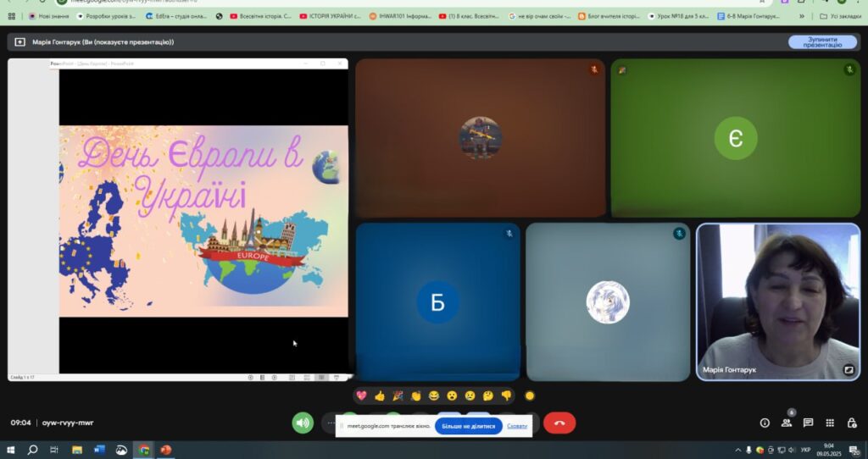Open the in-call chat panel
This screenshot has width=868, height=459.
coord(808,423)
